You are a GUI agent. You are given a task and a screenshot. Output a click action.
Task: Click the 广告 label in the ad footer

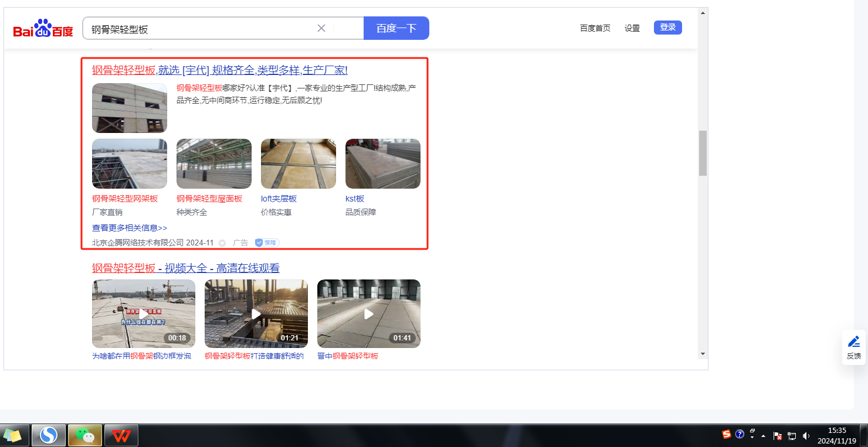point(240,243)
